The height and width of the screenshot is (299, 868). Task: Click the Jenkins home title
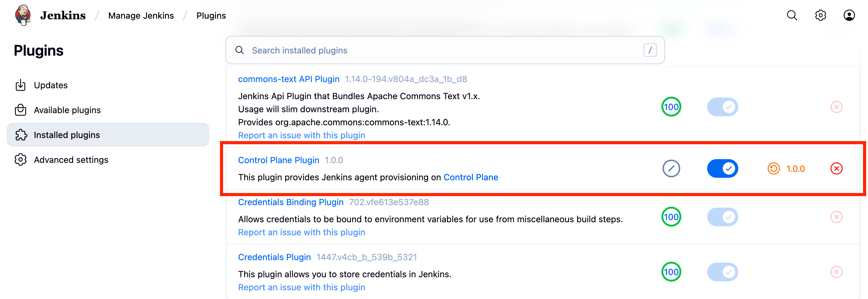[x=63, y=16]
